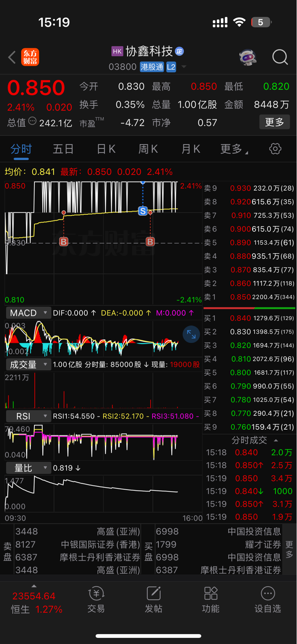Tap the 15:19 trade of 1000 shares
The width and height of the screenshot is (297, 644).
[249, 491]
